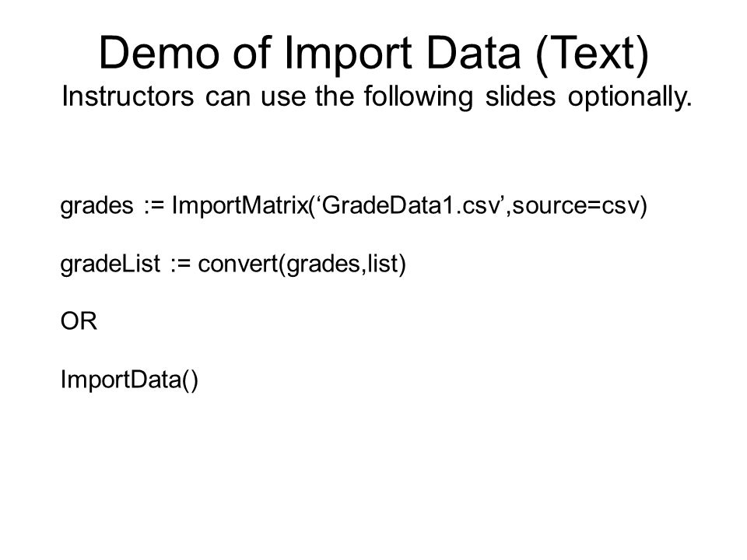Click the word Data in the title

[473, 54]
